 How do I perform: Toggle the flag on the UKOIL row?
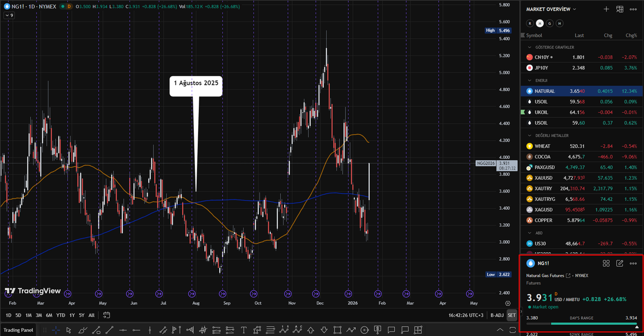[523, 112]
